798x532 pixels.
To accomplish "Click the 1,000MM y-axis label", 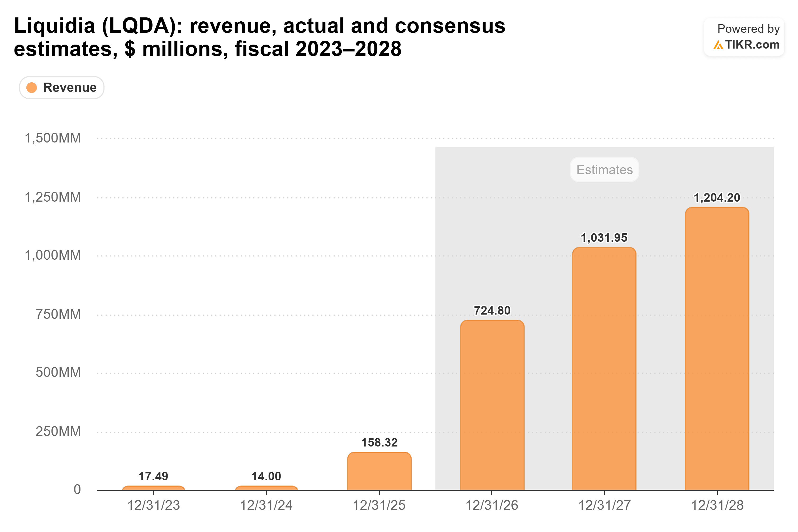I will (53, 255).
